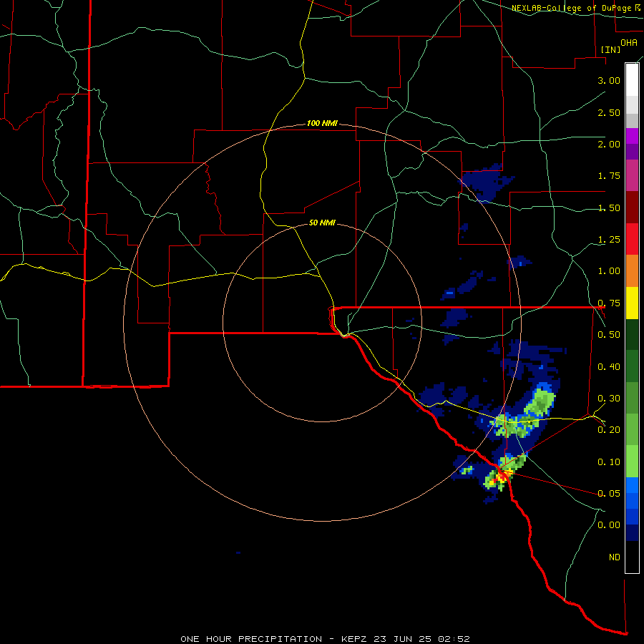Image resolution: width=644 pixels, height=644 pixels.
Task: Select the 1.50 legend value
Action: 609,208
